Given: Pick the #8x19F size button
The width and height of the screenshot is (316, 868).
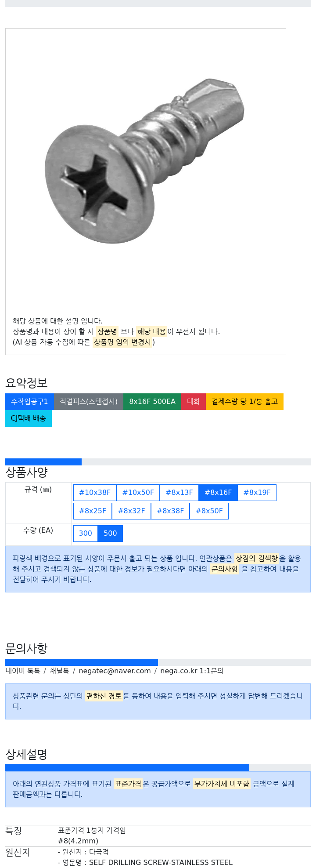Looking at the screenshot, I should [x=257, y=493].
